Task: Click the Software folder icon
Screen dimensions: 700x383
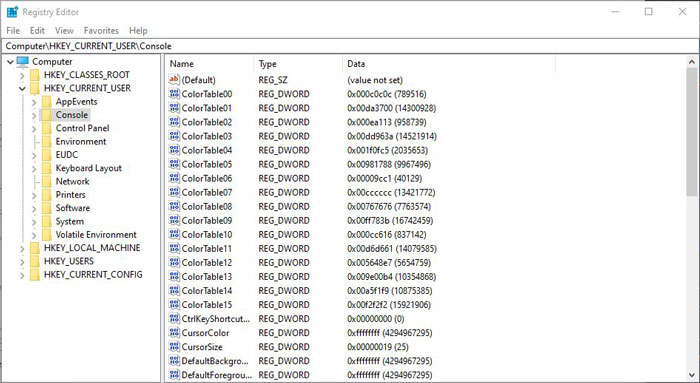Action: pos(46,208)
